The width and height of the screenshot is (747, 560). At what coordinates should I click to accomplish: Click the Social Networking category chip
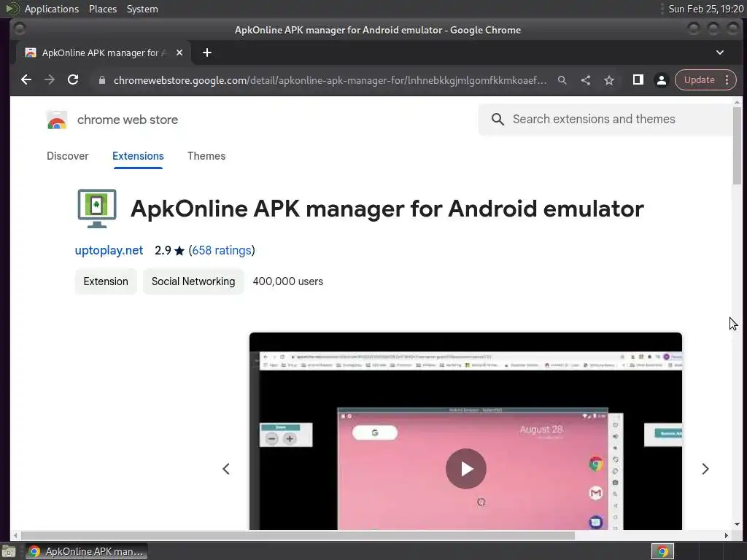click(193, 281)
